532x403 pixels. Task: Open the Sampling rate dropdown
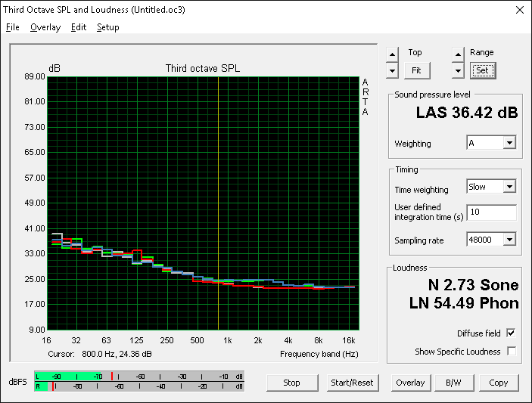point(509,240)
